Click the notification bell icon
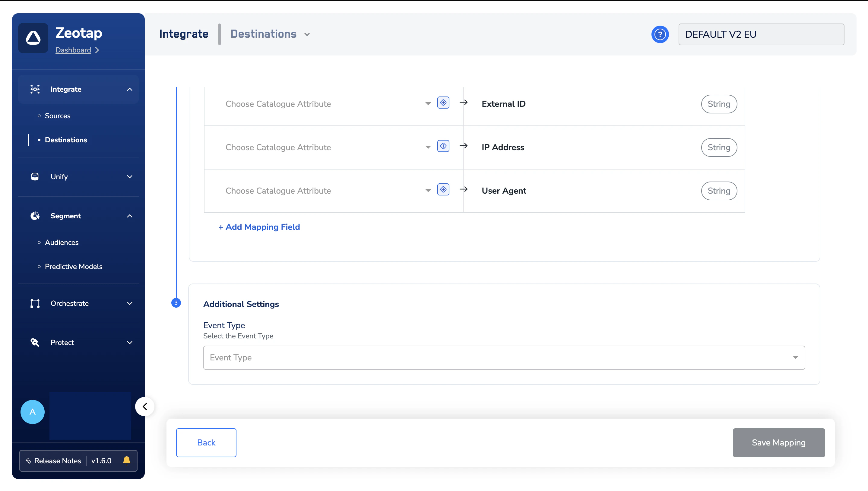Screen dimensions: 868x491 click(x=126, y=461)
